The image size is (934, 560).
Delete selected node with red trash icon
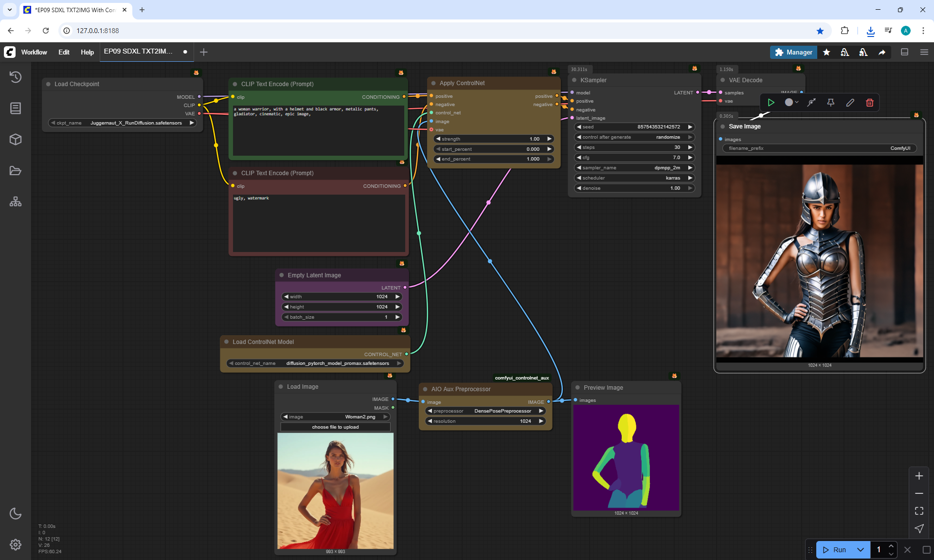point(870,103)
